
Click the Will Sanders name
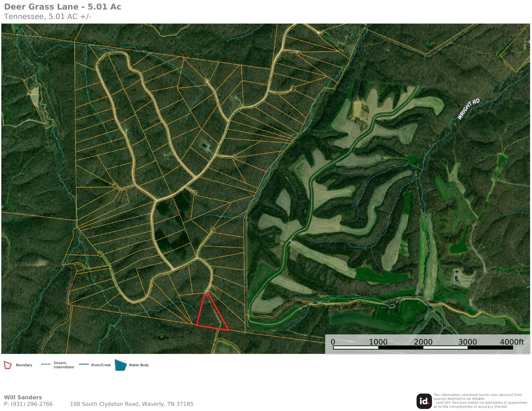pyautogui.click(x=23, y=397)
